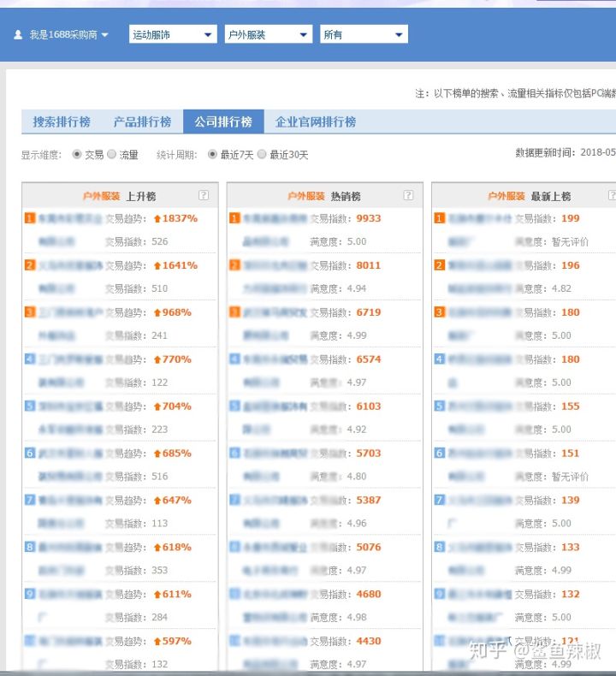Click the user avatar icon
The width and height of the screenshot is (616, 676).
click(x=18, y=34)
